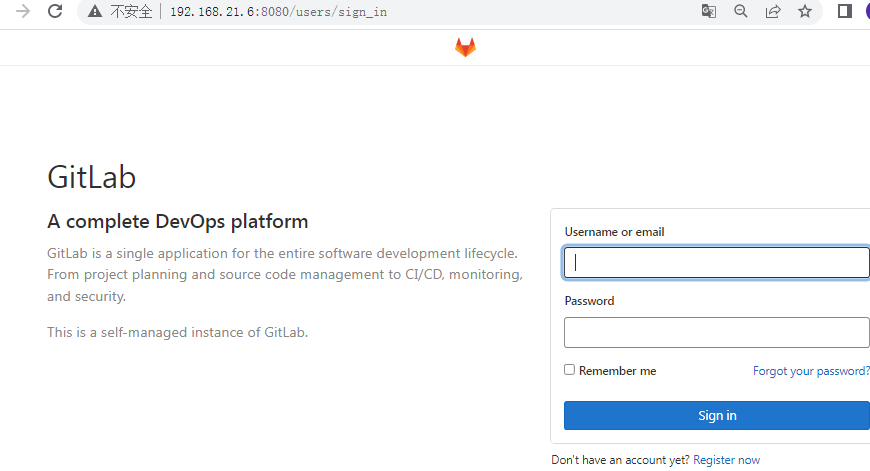The height and width of the screenshot is (471, 870).
Task: Click the 'Remember me' label text
Action: pyautogui.click(x=618, y=371)
